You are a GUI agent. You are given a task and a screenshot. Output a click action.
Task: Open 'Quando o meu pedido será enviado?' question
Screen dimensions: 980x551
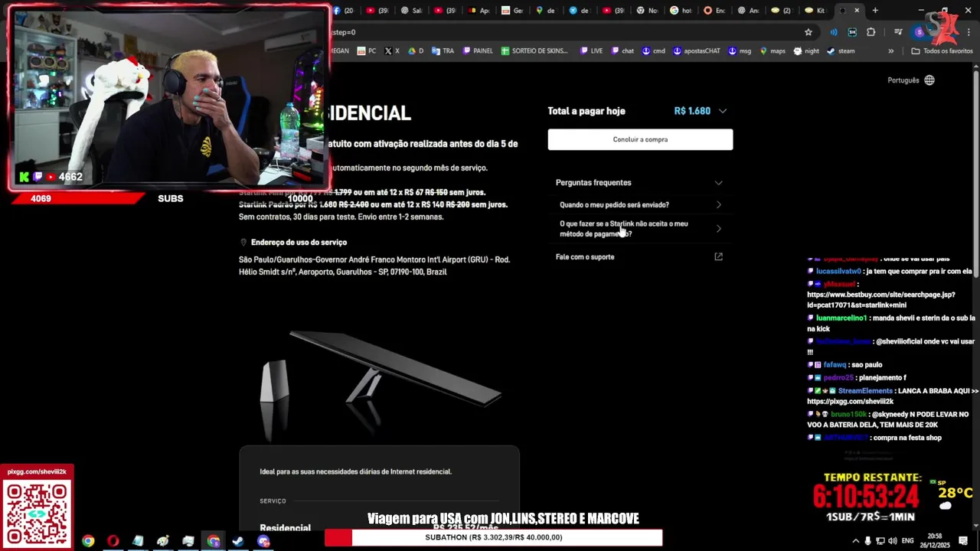click(640, 205)
